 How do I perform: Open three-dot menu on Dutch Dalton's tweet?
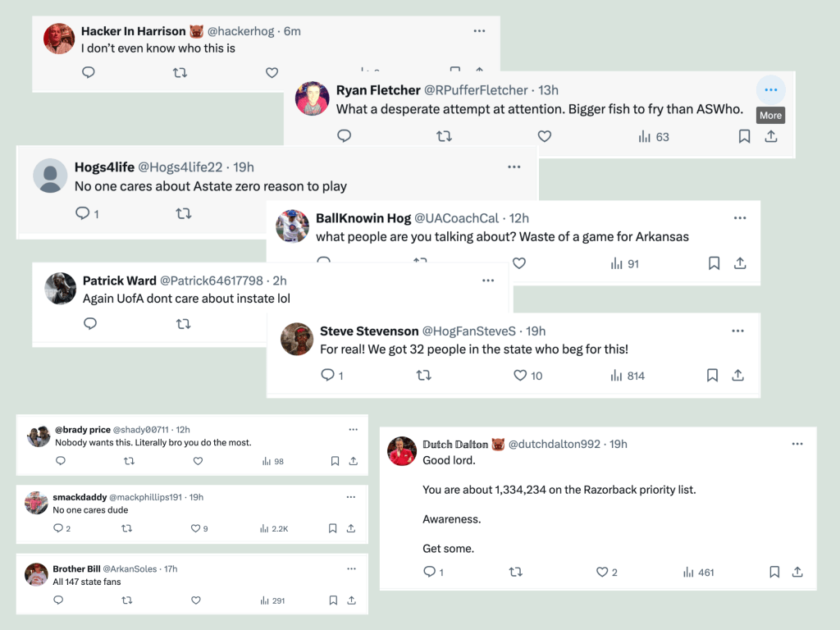797,444
